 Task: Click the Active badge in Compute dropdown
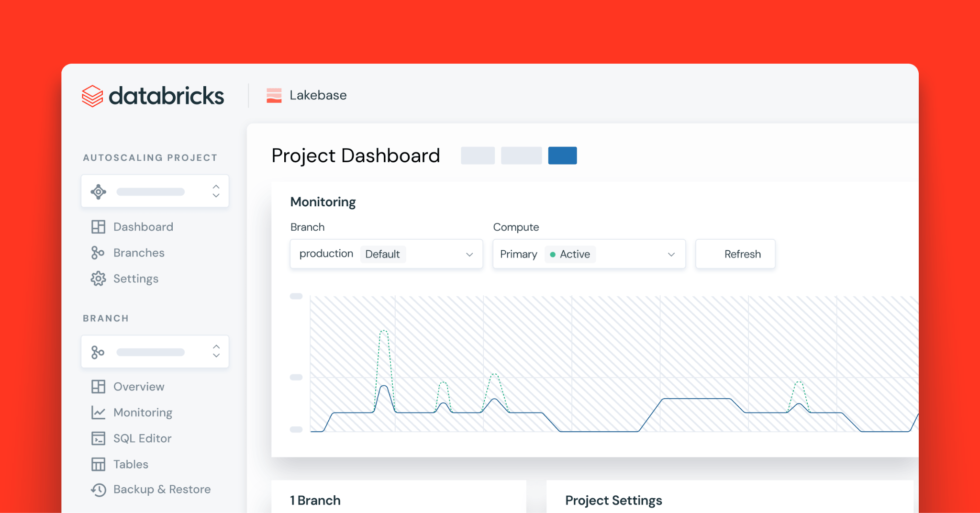click(570, 254)
